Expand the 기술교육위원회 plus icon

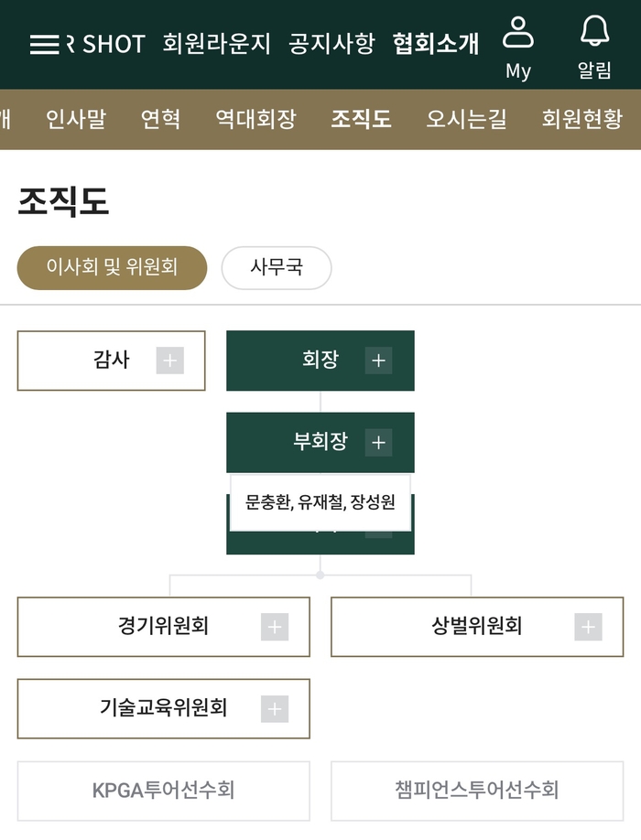tap(274, 708)
